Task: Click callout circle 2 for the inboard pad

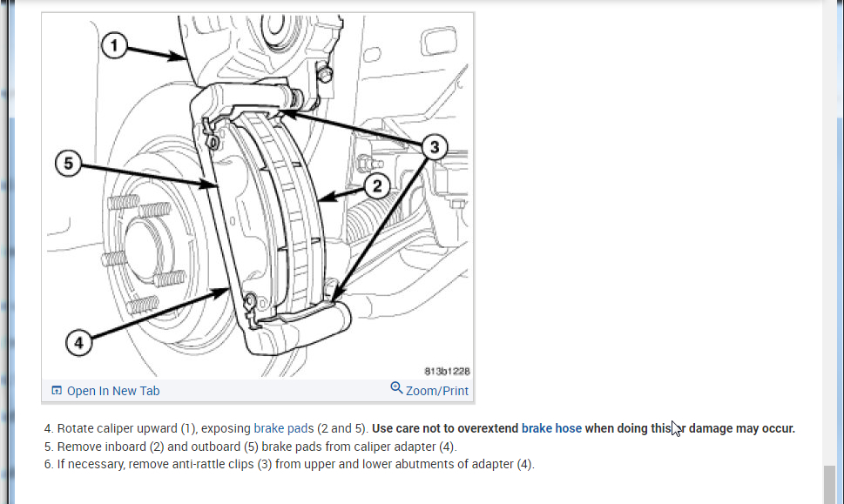Action: pyautogui.click(x=377, y=186)
